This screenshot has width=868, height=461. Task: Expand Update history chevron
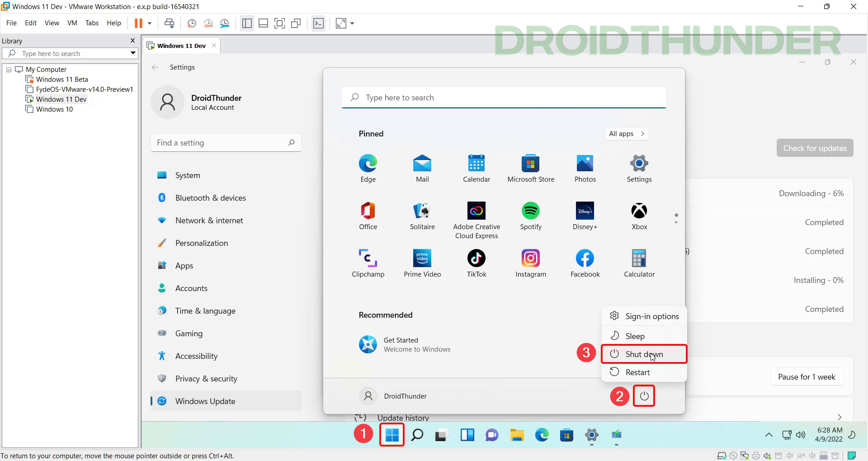(839, 417)
